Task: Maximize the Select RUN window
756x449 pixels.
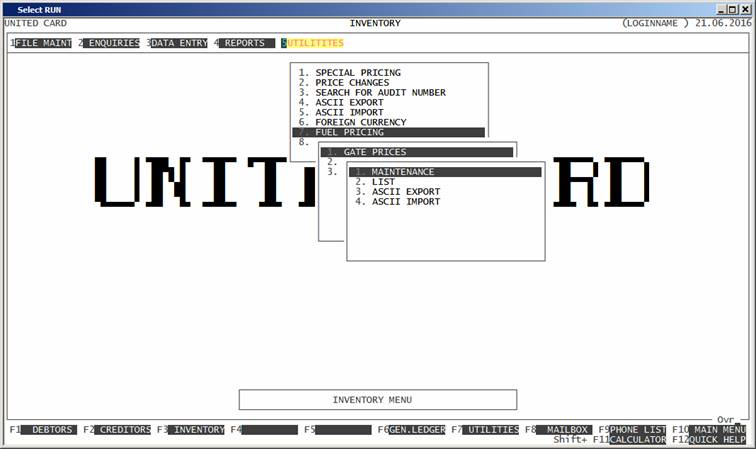Action: pyautogui.click(x=733, y=10)
